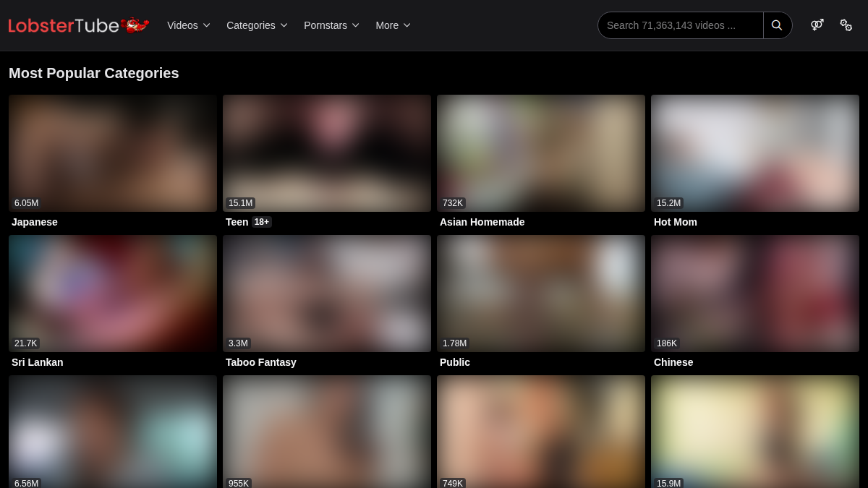Click the Public category title
Image resolution: width=868 pixels, height=488 pixels.
455,362
